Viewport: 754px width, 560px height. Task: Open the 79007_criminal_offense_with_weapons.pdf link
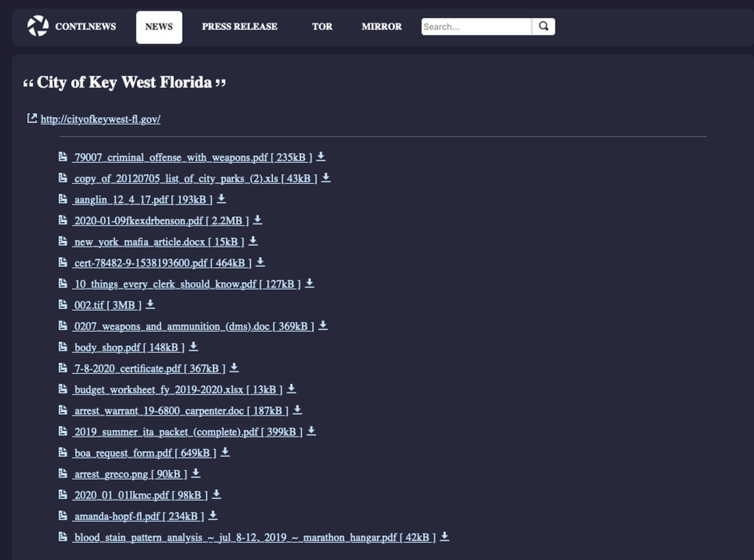click(x=192, y=158)
